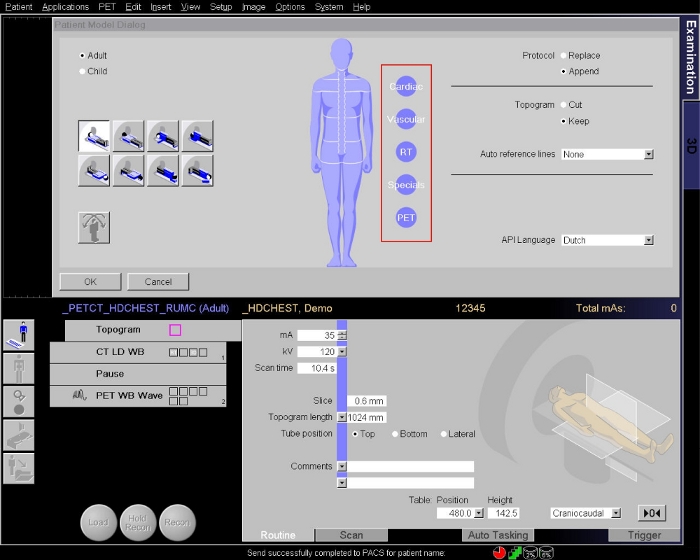Open the Auto reference lines dropdown
The image size is (700, 560).
(648, 155)
